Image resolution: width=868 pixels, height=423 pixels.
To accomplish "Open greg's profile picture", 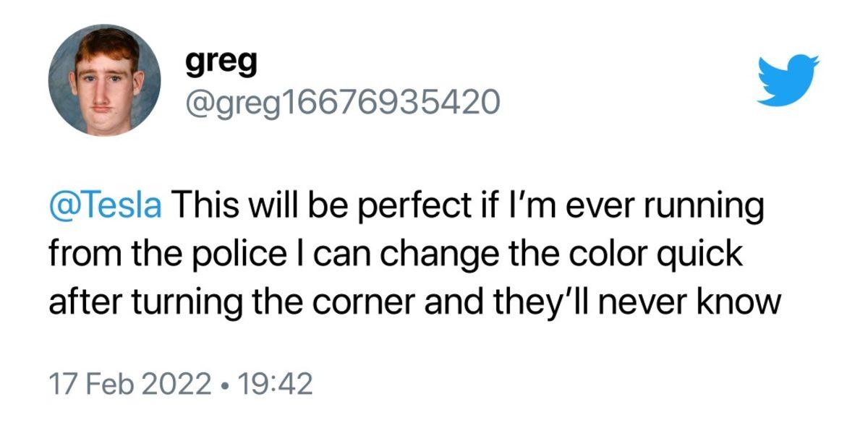I will click(104, 80).
